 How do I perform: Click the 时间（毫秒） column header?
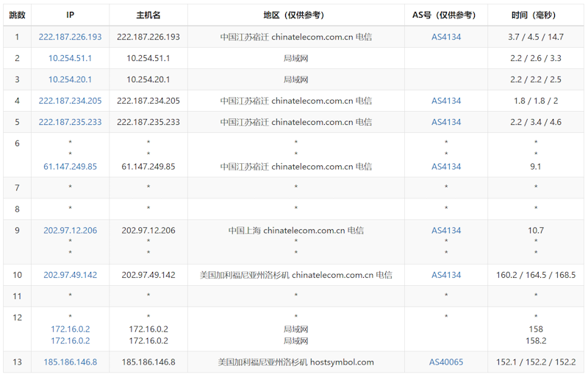tap(536, 15)
